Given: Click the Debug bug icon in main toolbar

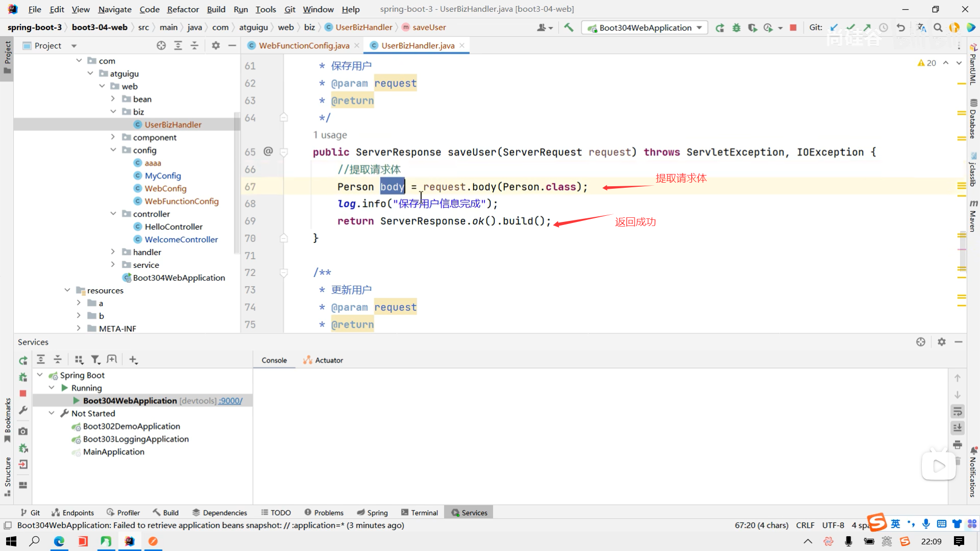Looking at the screenshot, I should click(736, 28).
